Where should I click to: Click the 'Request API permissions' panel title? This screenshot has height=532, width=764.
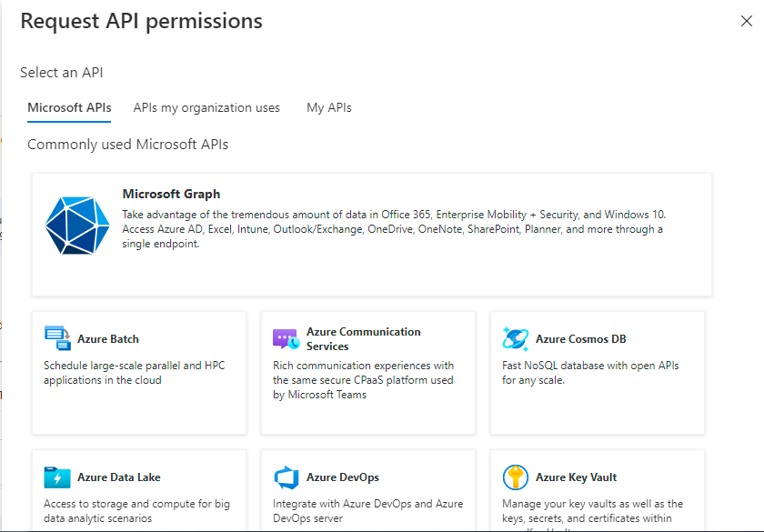point(141,22)
